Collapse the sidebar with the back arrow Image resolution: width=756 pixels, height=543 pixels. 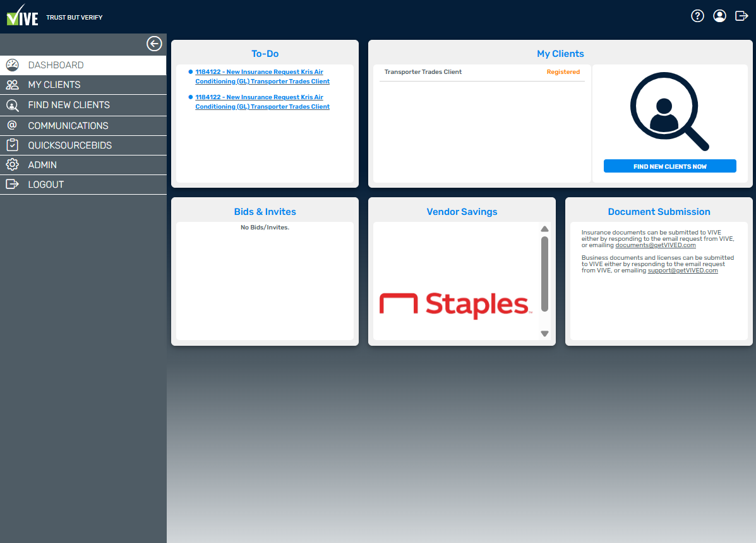pos(154,44)
